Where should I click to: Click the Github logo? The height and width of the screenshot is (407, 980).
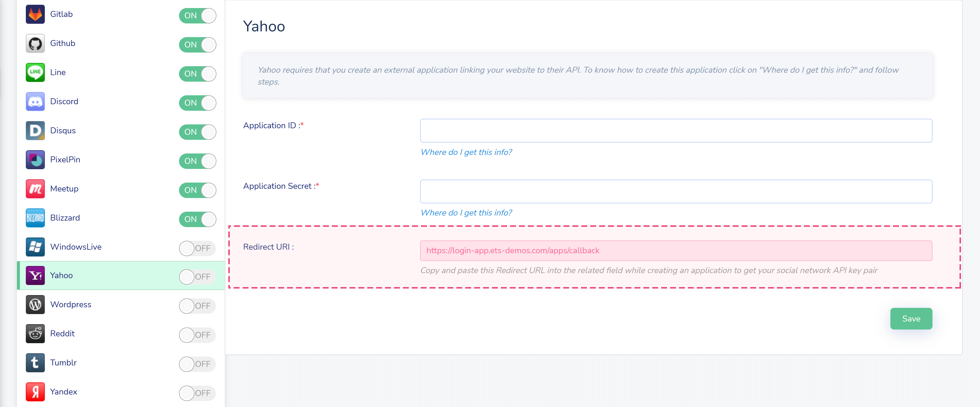[35, 43]
